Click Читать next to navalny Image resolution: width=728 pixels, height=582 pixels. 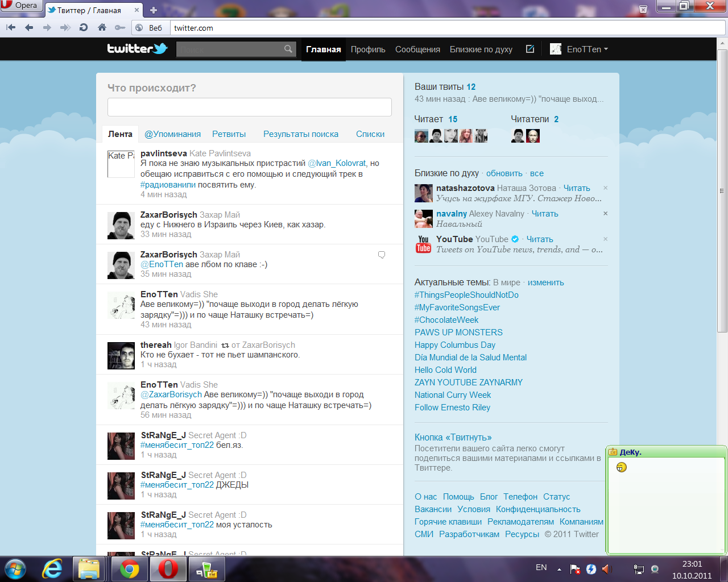[545, 214]
